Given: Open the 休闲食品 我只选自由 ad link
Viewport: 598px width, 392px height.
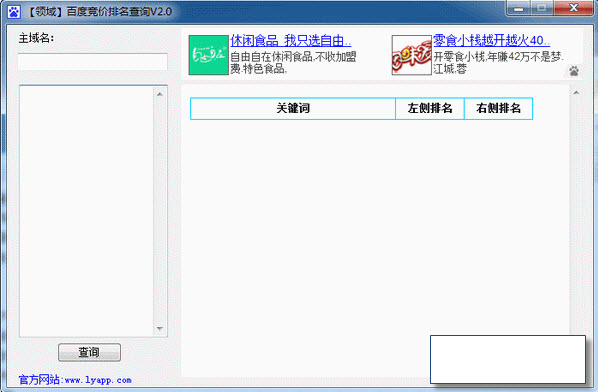Looking at the screenshot, I should click(291, 40).
